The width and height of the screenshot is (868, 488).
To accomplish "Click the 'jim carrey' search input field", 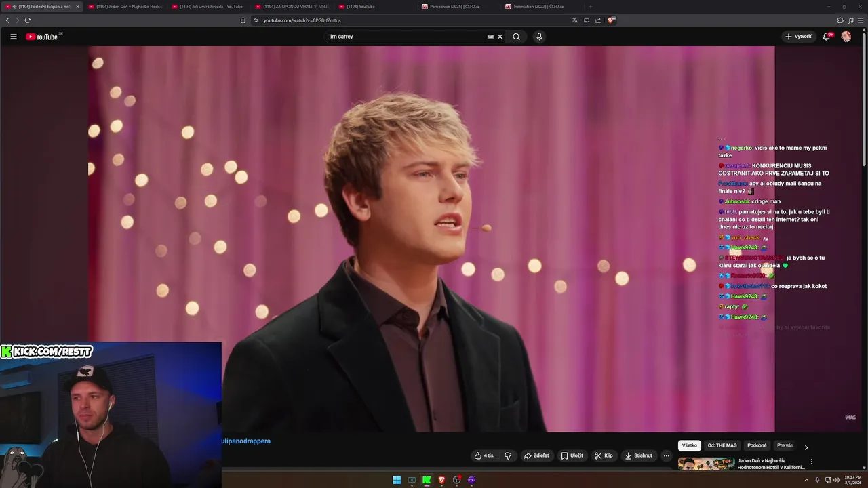I will click(x=406, y=37).
